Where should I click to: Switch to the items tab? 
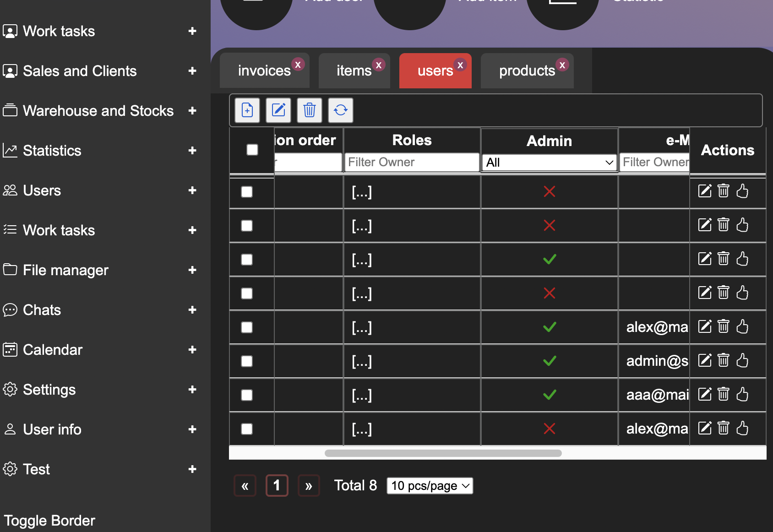tap(354, 71)
